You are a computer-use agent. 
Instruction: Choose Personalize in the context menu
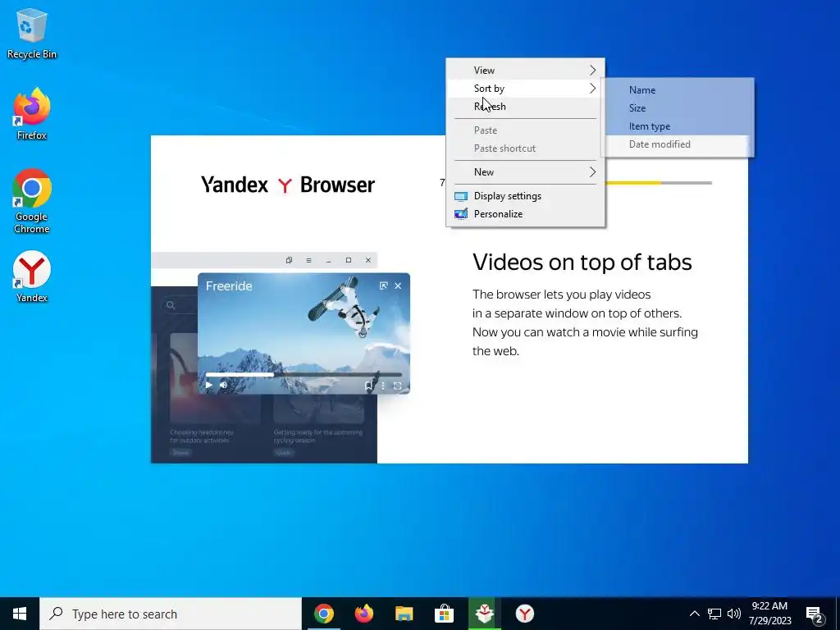(x=526, y=214)
